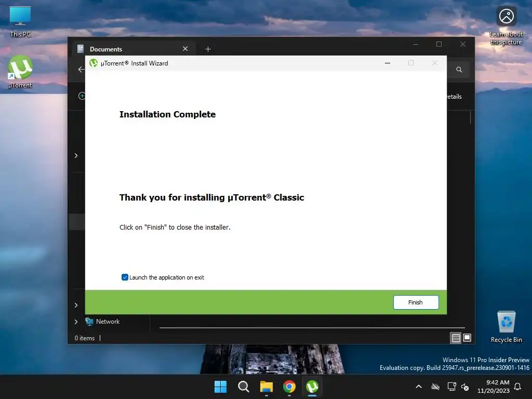Open taskbar Search
The height and width of the screenshot is (399, 532).
tap(243, 387)
